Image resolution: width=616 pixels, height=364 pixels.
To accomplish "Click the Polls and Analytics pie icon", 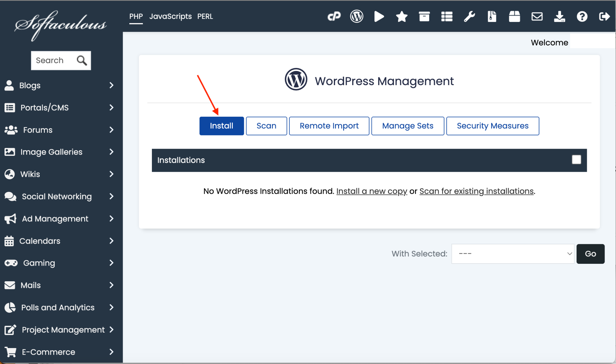I will tap(10, 307).
